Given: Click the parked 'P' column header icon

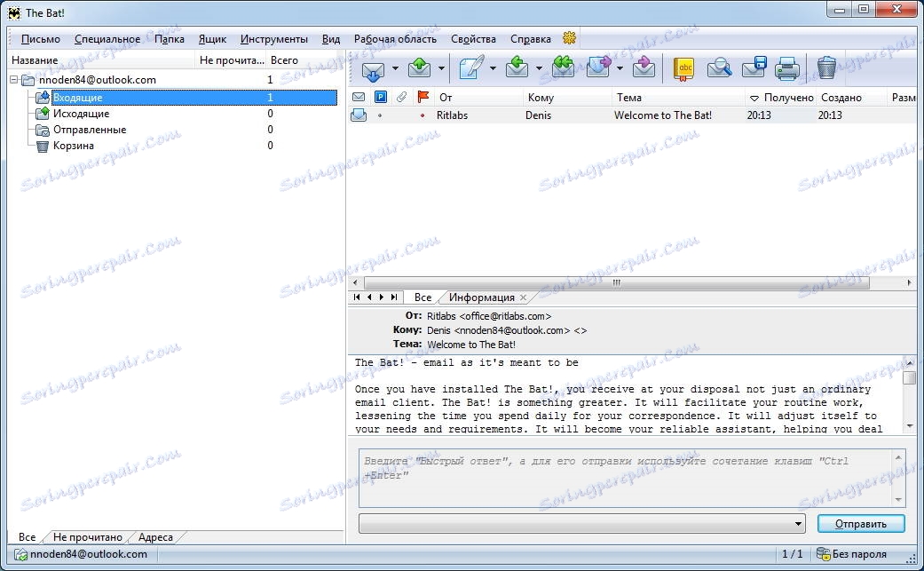Looking at the screenshot, I should 381,97.
